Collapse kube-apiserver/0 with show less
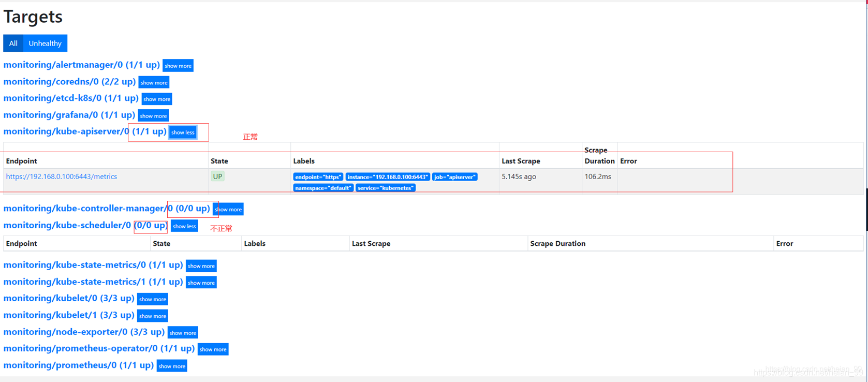The width and height of the screenshot is (868, 382). coord(183,133)
